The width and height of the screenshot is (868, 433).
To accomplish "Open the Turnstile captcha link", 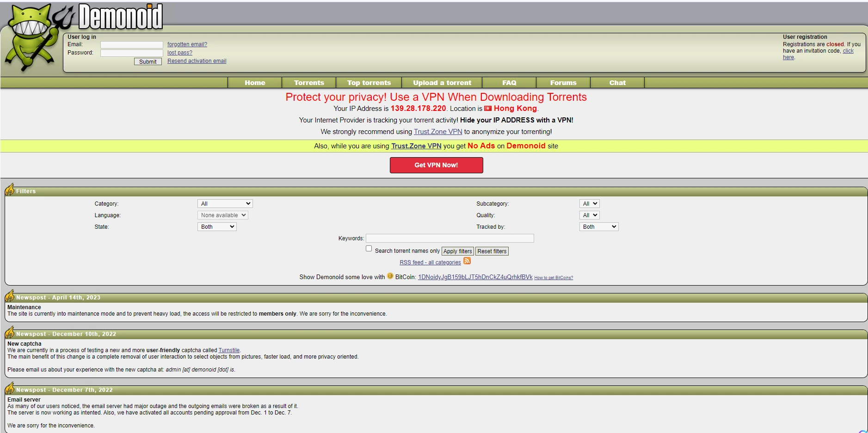I will 229,350.
